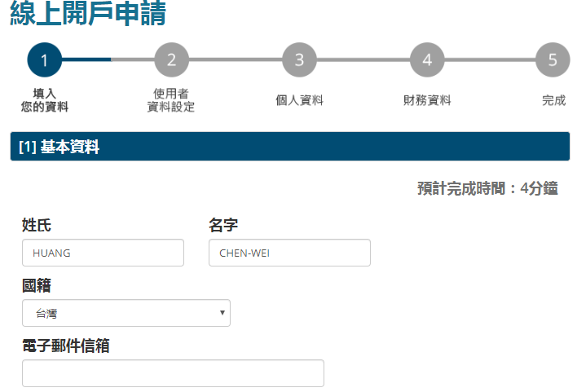577x392 pixels.
Task: Click the 預計完成時間：4分鐘 text
Action: click(x=487, y=188)
